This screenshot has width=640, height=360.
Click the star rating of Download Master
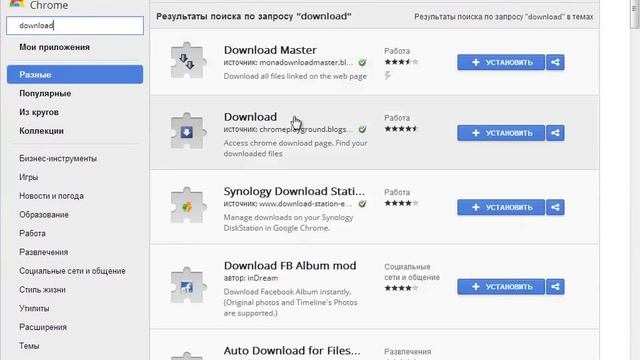[401, 62]
